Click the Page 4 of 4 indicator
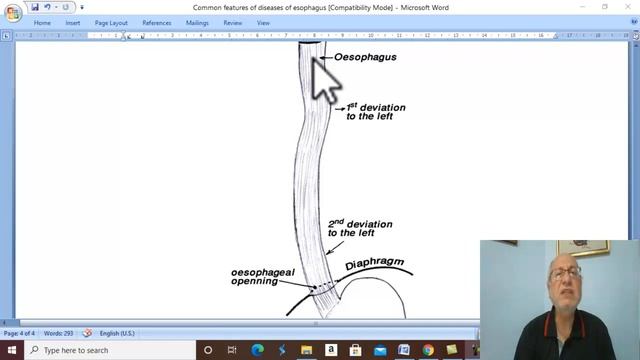Viewport: 640px width, 360px height. click(x=19, y=333)
